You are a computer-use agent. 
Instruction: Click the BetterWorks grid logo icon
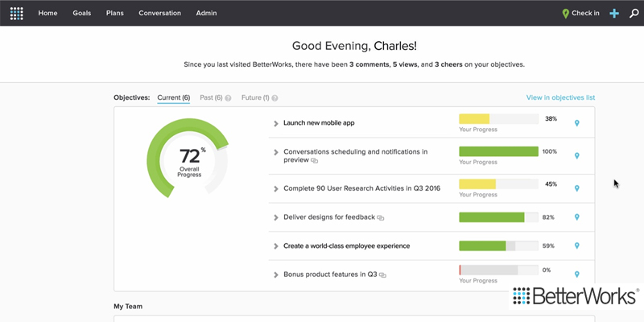point(17,13)
